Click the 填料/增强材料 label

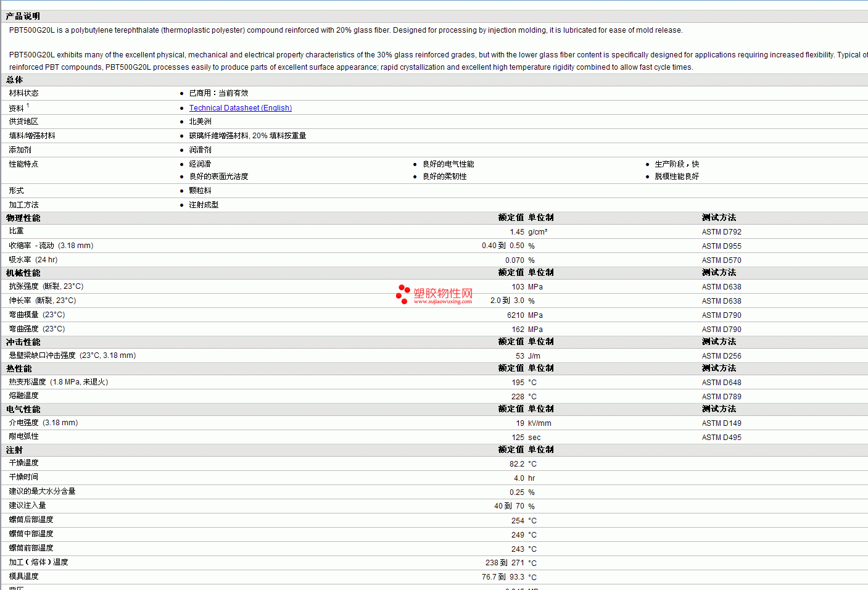pos(32,136)
